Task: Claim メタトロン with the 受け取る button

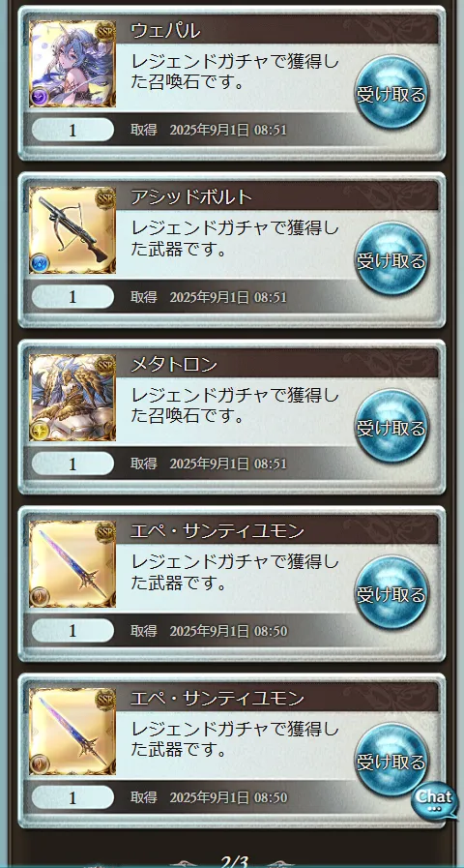Action: click(391, 427)
